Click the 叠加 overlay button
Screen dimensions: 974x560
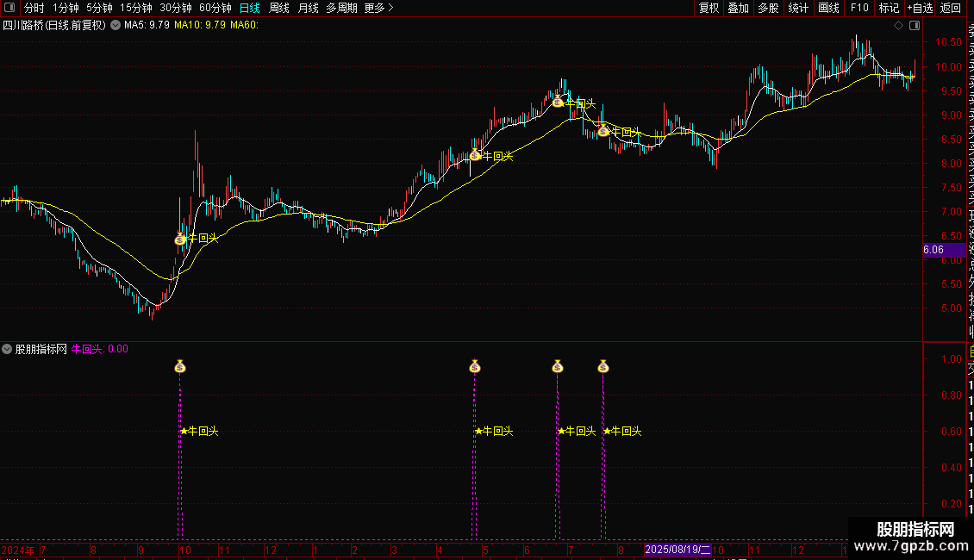pyautogui.click(x=739, y=8)
